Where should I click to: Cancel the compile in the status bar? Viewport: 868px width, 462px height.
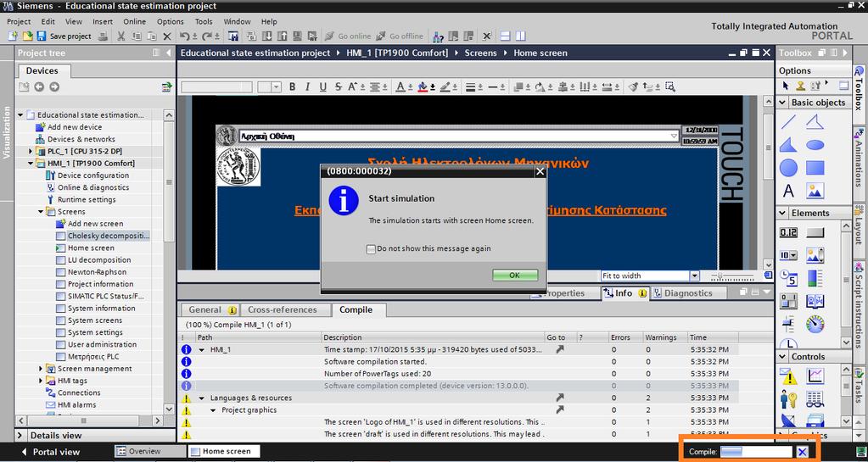(802, 452)
